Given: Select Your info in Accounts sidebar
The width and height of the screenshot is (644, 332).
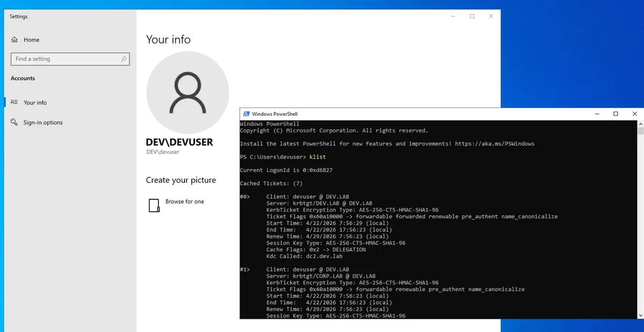Looking at the screenshot, I should (35, 102).
